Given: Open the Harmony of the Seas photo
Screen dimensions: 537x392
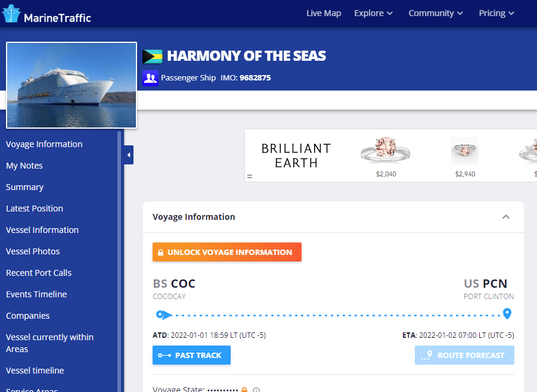Looking at the screenshot, I should (72, 85).
